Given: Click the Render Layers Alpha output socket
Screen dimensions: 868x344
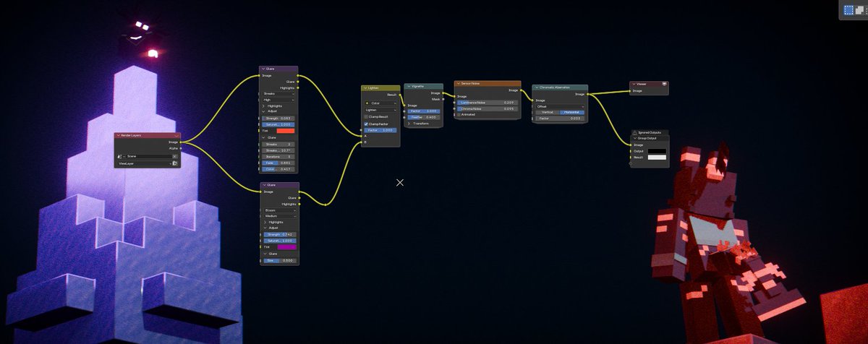Looking at the screenshot, I should tap(180, 148).
